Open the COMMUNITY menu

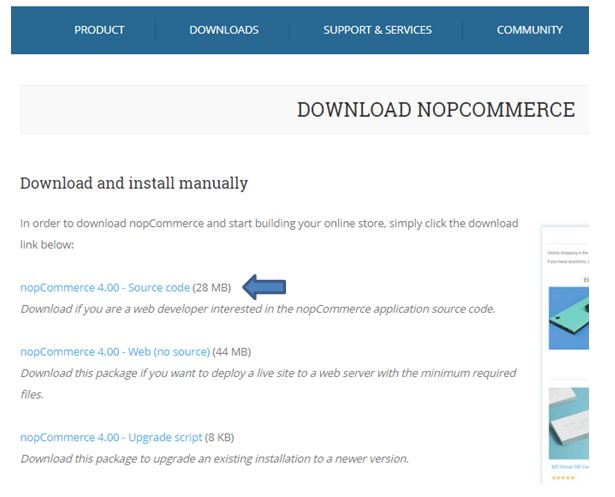click(529, 30)
